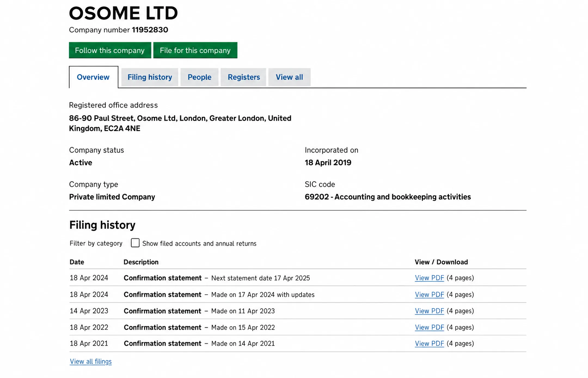Screen dimensions: 588x378
Task: Click the Private limited Company type value
Action: click(x=112, y=197)
